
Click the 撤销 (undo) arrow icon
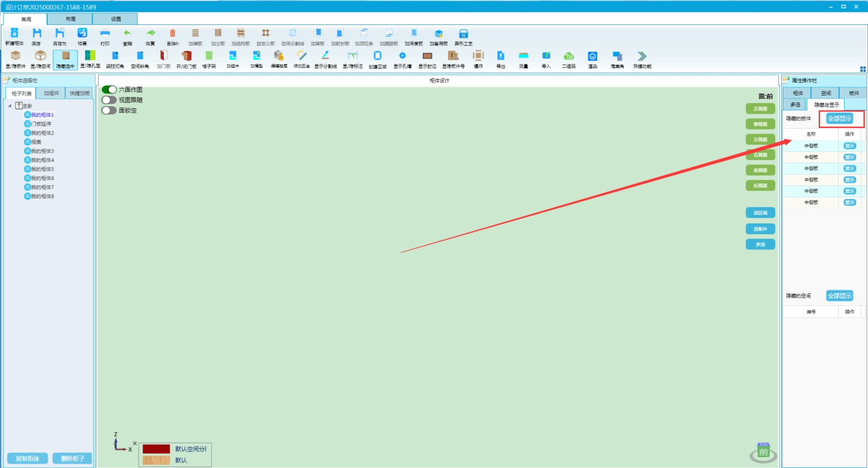(127, 34)
